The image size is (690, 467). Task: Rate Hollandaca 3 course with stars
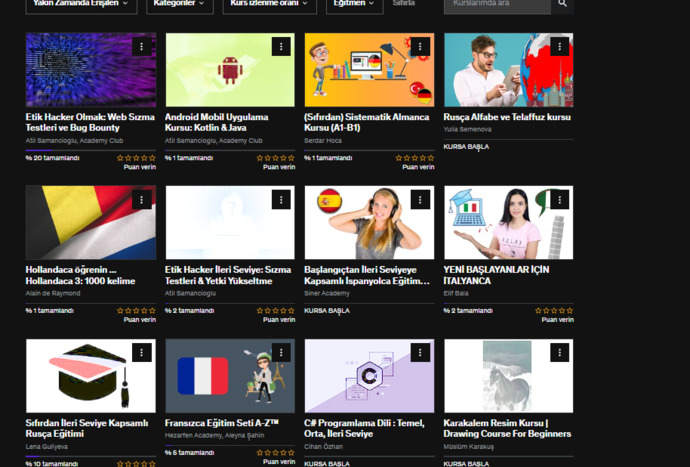[136, 310]
